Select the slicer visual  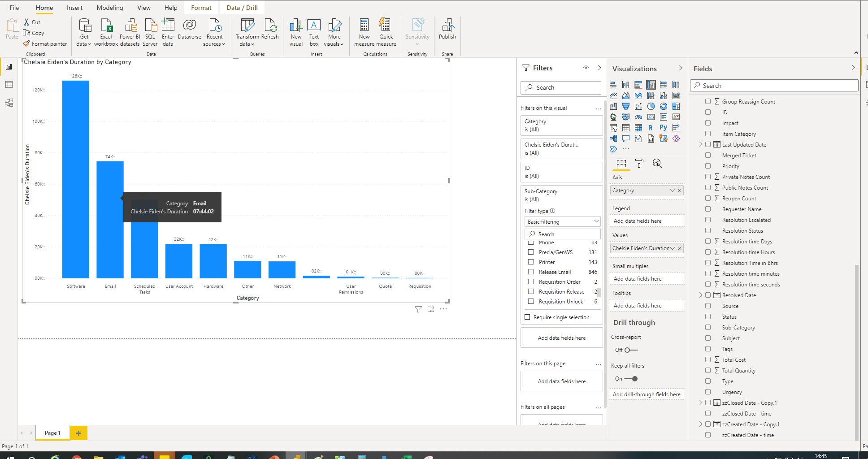point(613,128)
